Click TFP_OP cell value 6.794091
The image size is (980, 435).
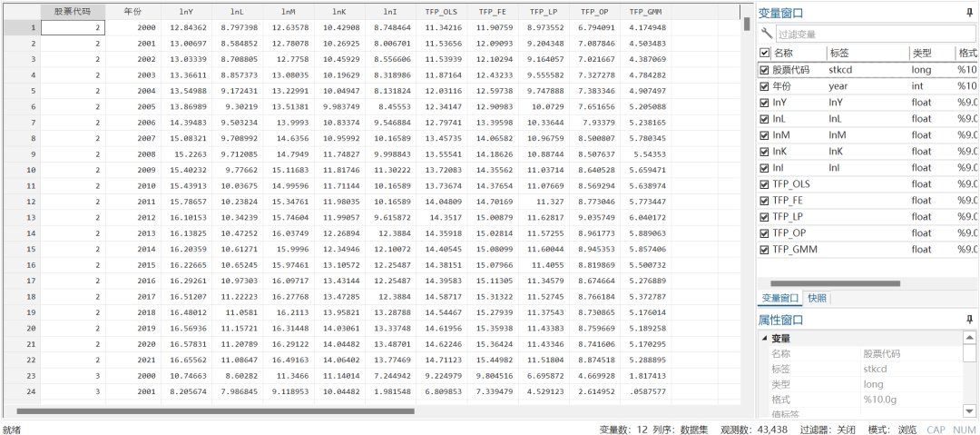coord(594,27)
